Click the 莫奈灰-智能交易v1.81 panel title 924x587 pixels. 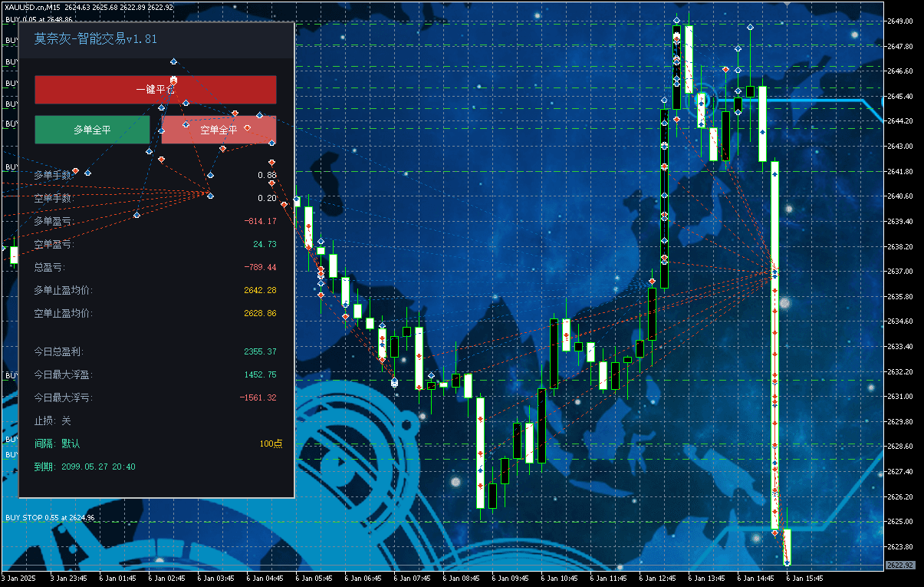95,38
